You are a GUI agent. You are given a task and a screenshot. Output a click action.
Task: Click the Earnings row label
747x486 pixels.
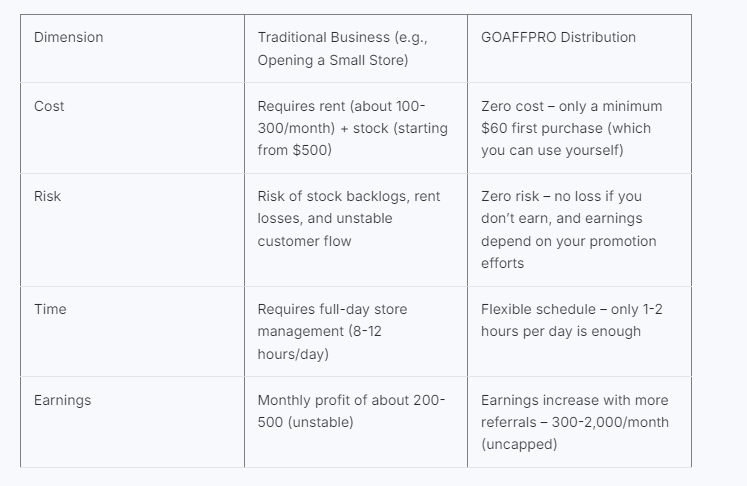click(x=62, y=400)
